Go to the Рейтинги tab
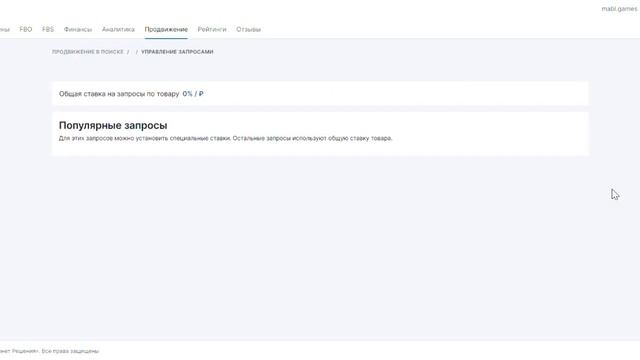The width and height of the screenshot is (640, 360). coord(212,29)
